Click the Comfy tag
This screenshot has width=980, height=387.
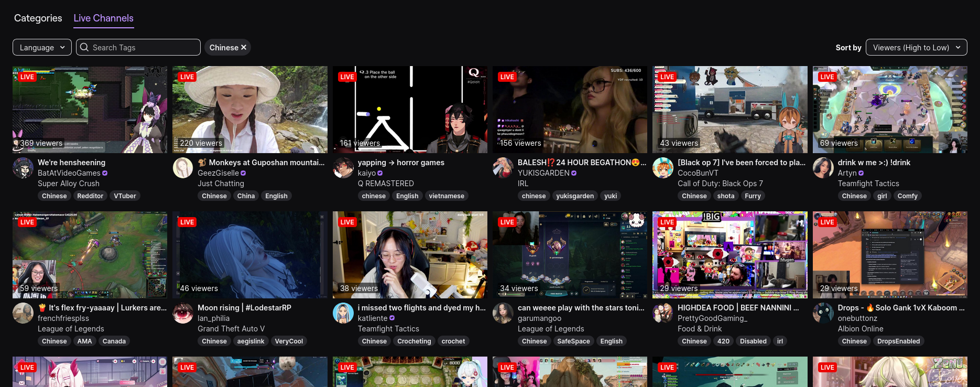(x=908, y=196)
